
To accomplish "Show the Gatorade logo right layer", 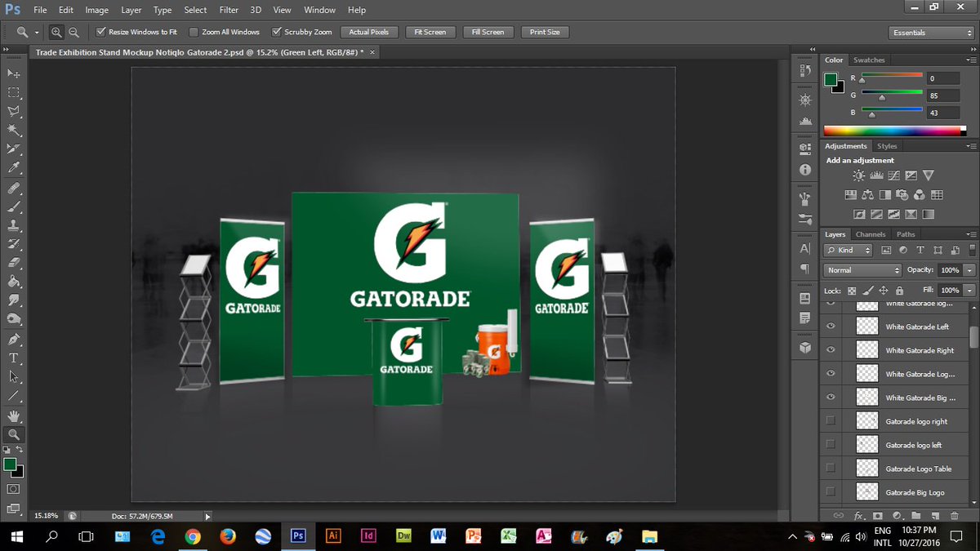I will (x=831, y=421).
